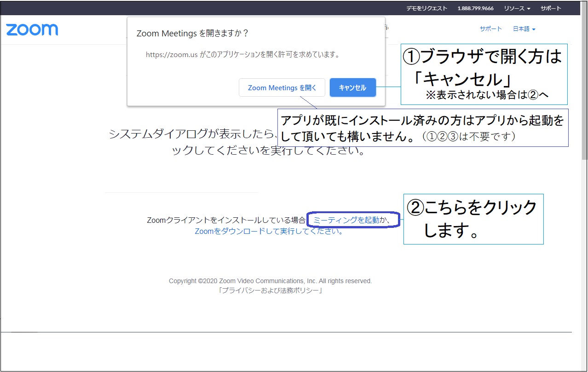Open the Zoomをダウンロードして実行してください link
The width and height of the screenshot is (588, 372).
pos(269,231)
